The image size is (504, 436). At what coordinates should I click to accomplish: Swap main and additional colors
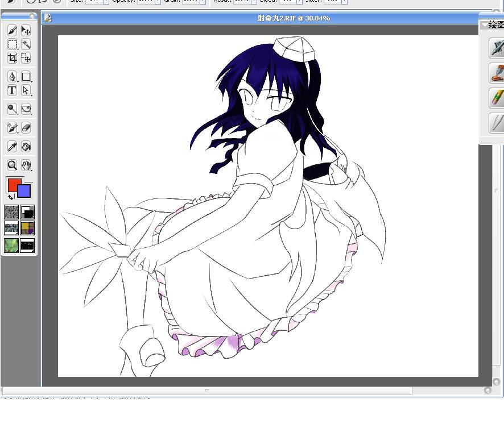[11, 197]
